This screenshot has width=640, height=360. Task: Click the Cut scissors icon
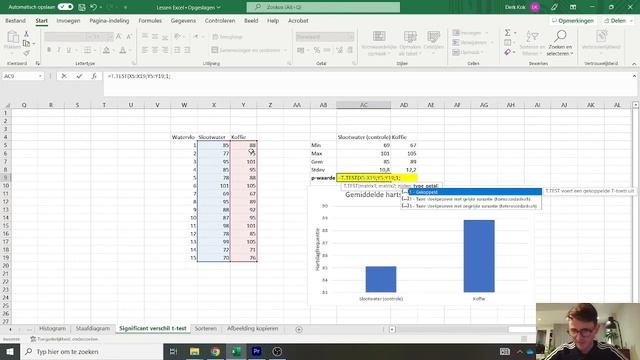[27, 34]
